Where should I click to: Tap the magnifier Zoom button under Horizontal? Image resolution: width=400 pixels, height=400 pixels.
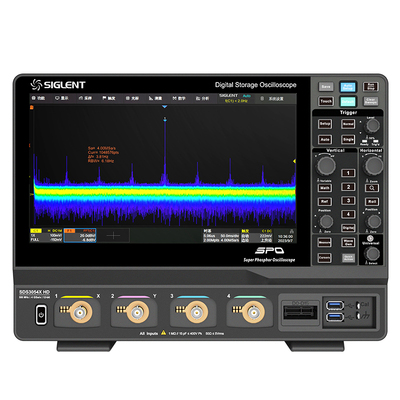[x=372, y=188]
